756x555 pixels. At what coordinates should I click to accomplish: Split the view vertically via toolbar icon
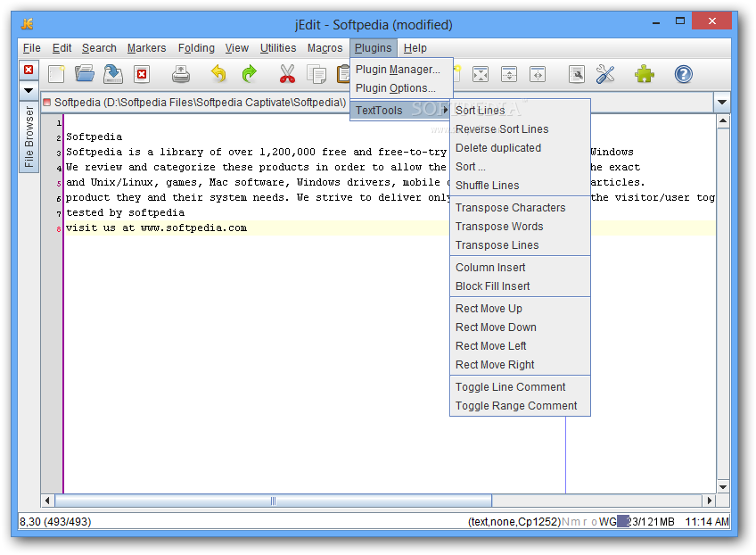(538, 74)
